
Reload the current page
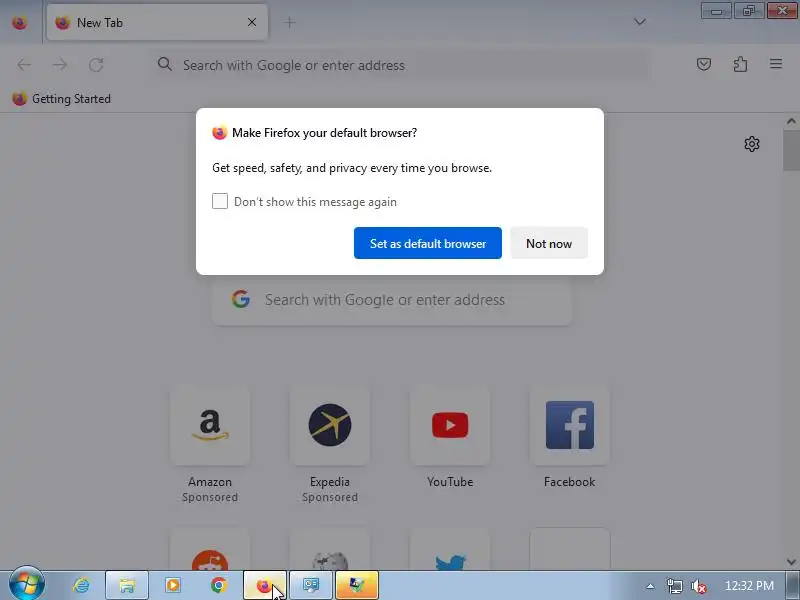[x=96, y=64]
